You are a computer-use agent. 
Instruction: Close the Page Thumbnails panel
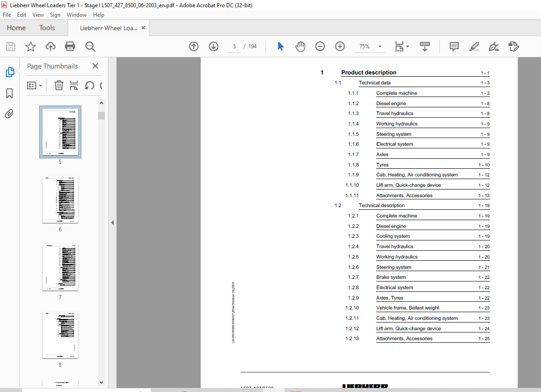coord(96,66)
